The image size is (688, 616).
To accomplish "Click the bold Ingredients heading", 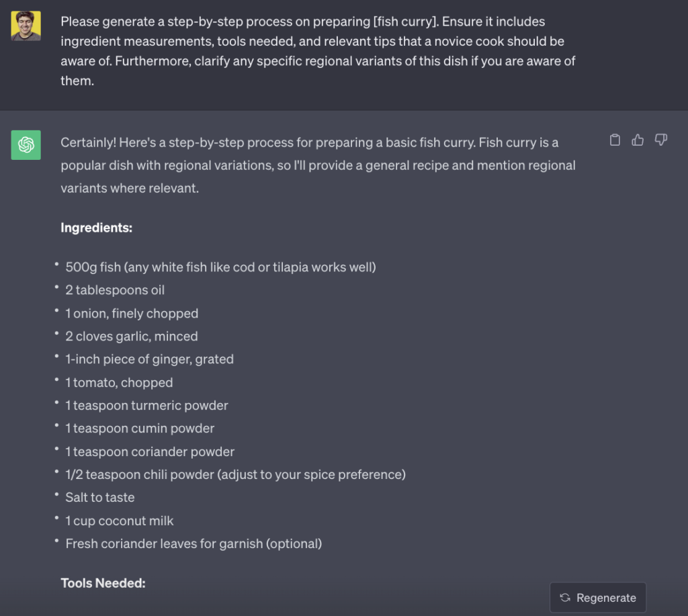I will coord(96,228).
